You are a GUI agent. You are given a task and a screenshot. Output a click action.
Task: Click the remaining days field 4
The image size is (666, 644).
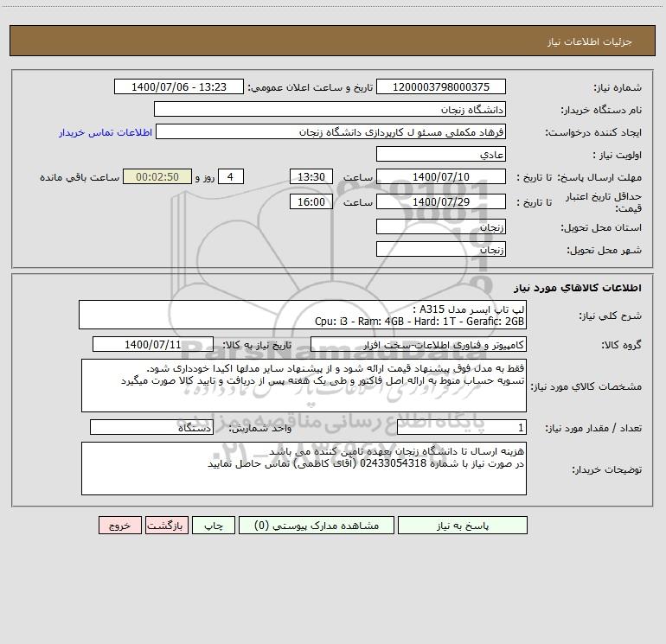click(x=231, y=176)
